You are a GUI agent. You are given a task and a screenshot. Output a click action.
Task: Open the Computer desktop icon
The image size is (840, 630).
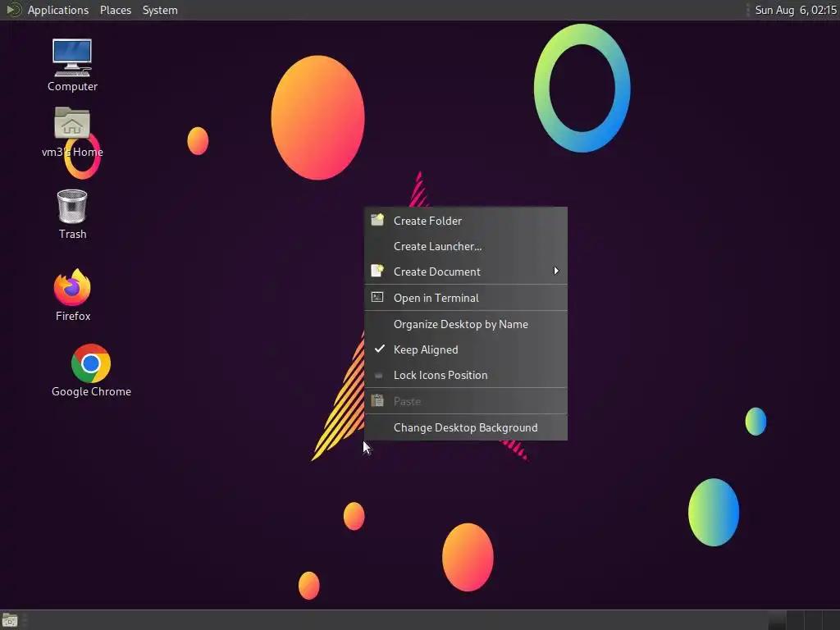[72, 64]
